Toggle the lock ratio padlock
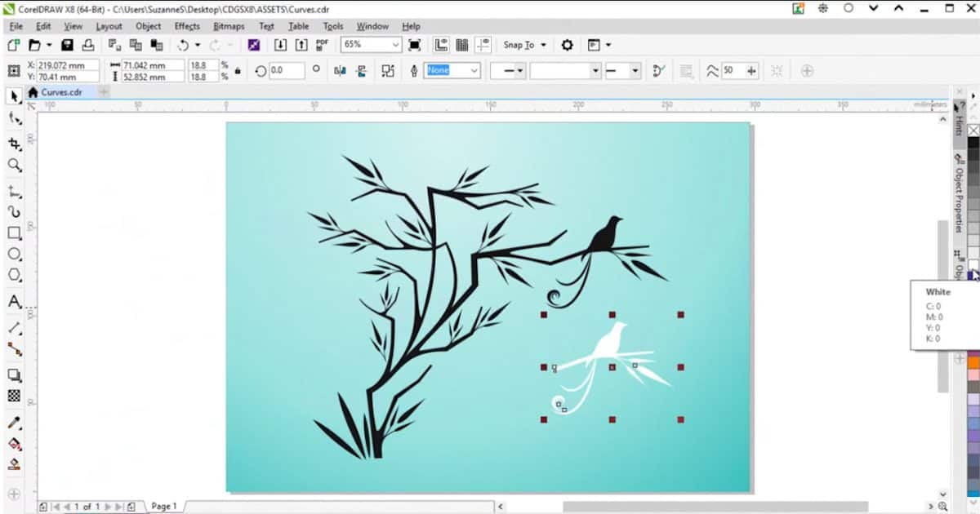 point(237,71)
